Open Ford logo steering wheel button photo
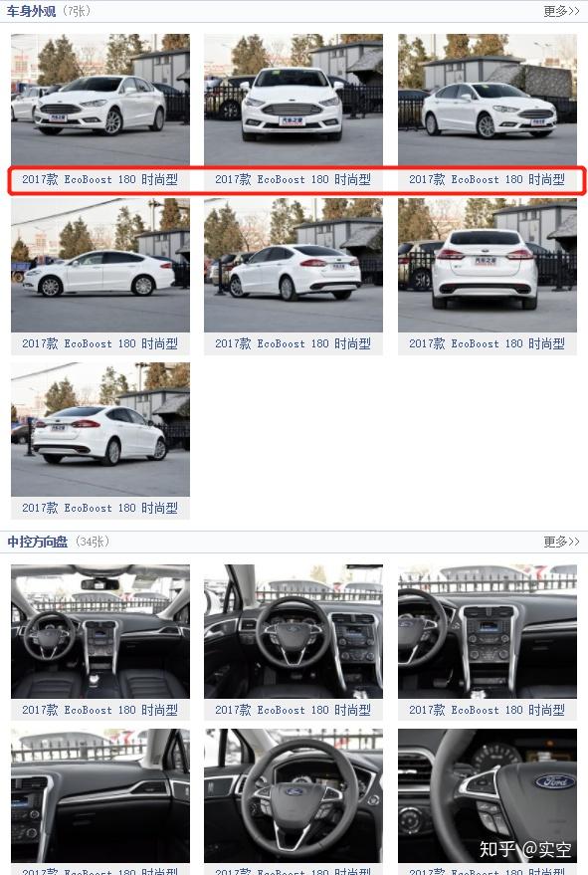The height and width of the screenshot is (875, 588). coord(488,795)
